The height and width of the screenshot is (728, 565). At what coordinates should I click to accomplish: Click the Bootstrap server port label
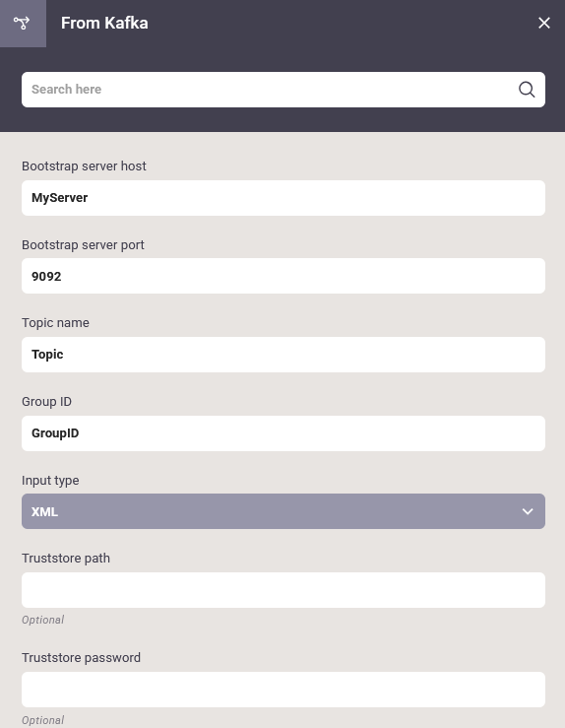coord(83,244)
